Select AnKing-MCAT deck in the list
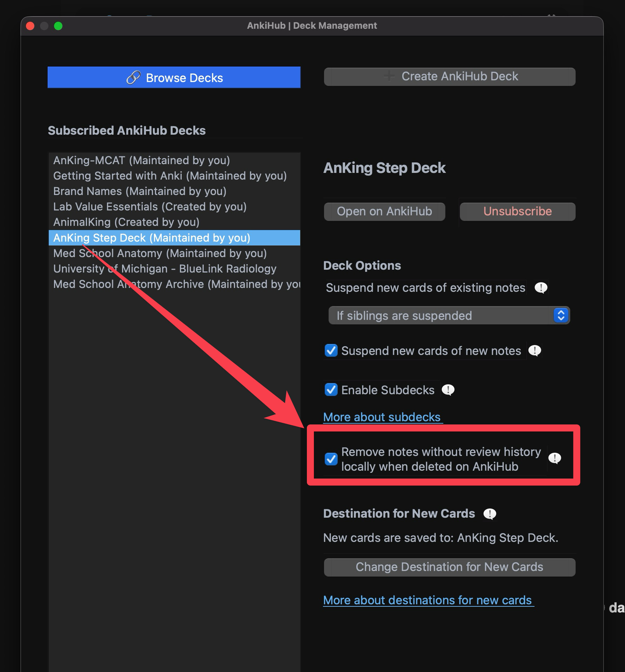Image resolution: width=625 pixels, height=672 pixels. pyautogui.click(x=141, y=160)
